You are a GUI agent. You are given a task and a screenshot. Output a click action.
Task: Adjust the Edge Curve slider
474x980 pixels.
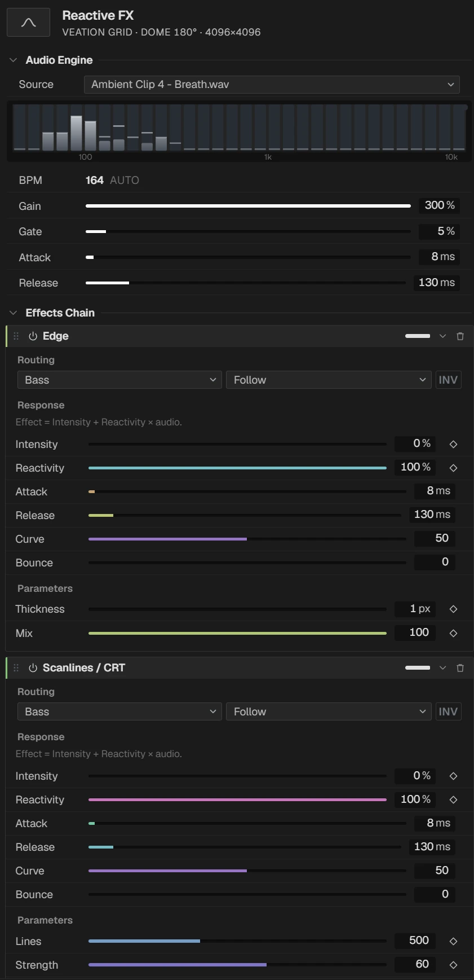point(247,539)
